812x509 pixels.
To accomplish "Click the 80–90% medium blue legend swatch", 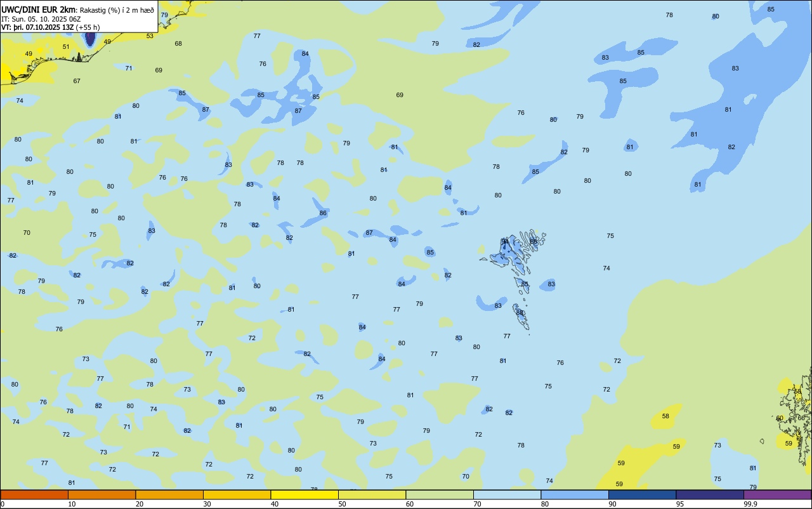I will (575, 494).
